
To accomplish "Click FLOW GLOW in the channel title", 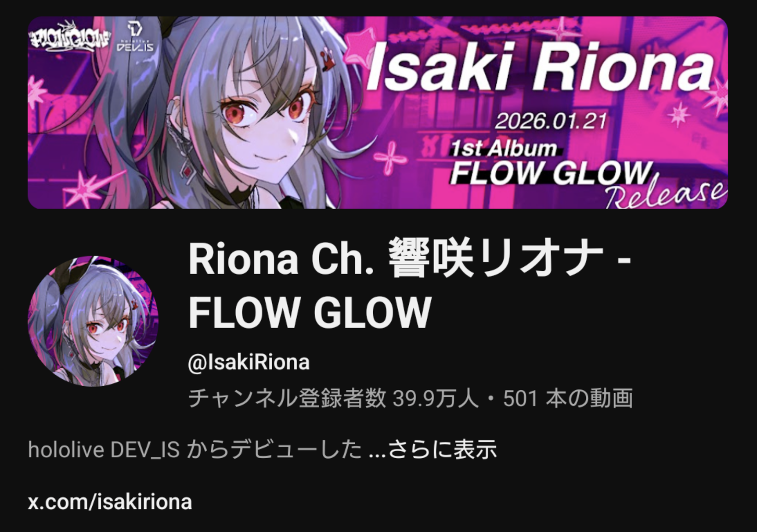I will [x=310, y=312].
